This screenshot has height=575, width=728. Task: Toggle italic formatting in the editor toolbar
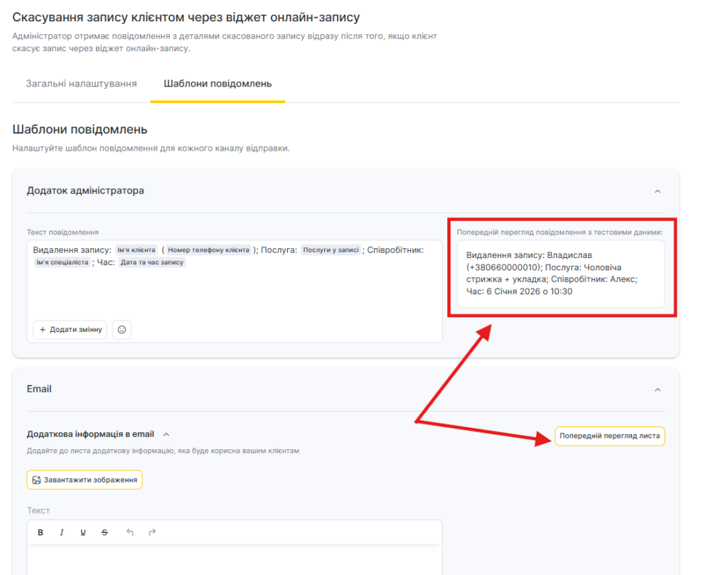(x=62, y=532)
